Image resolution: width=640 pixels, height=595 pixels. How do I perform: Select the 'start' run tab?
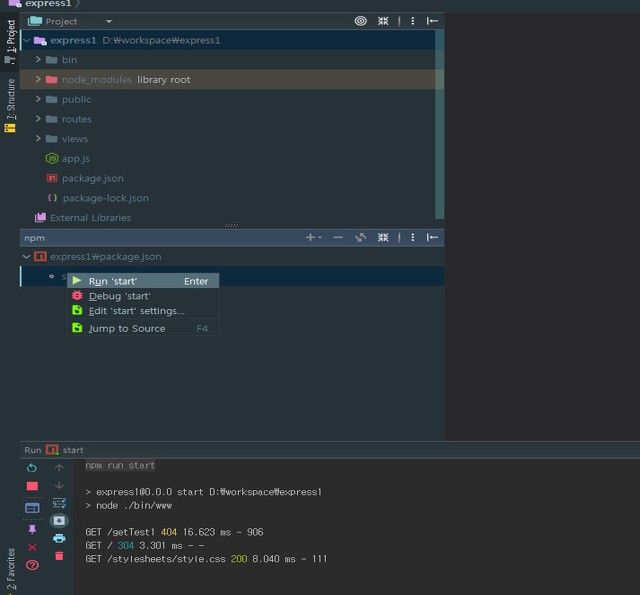[x=64, y=450]
